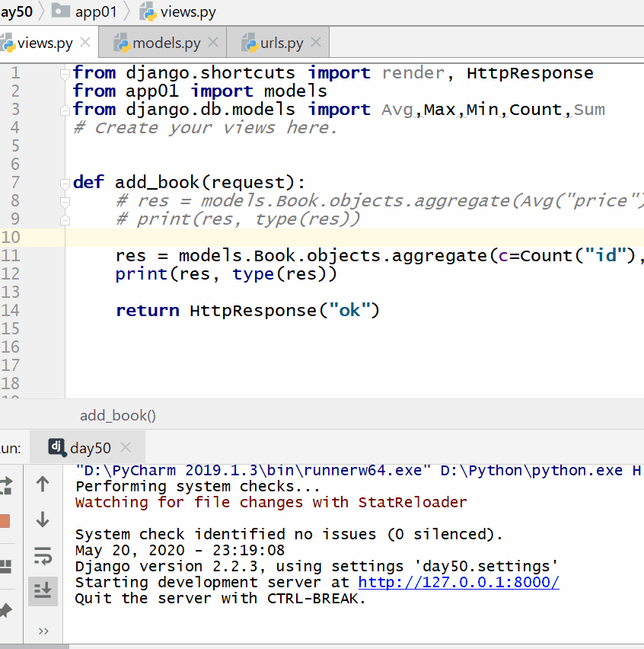The width and height of the screenshot is (644, 649).
Task: Collapse the import block at line 1
Action: coord(65,74)
